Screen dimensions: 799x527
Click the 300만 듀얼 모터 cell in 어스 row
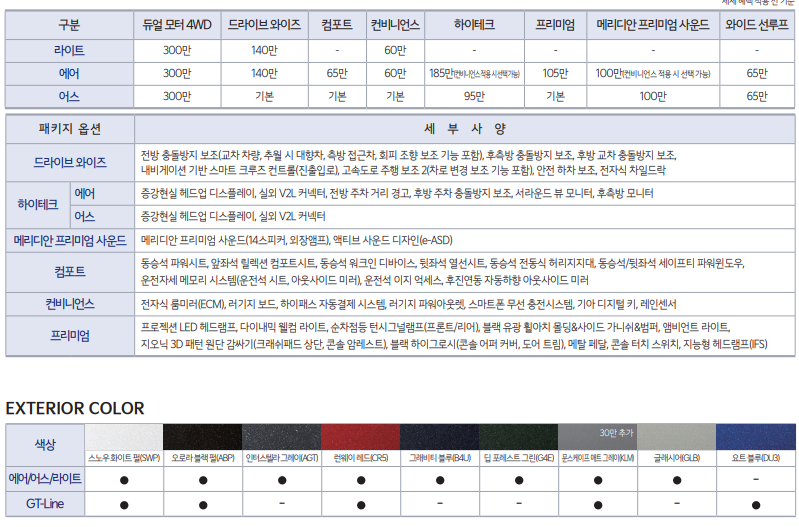coord(177,96)
